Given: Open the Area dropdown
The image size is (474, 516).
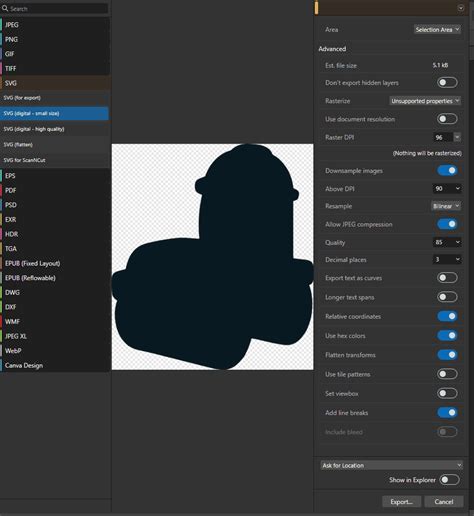Looking at the screenshot, I should [437, 30].
